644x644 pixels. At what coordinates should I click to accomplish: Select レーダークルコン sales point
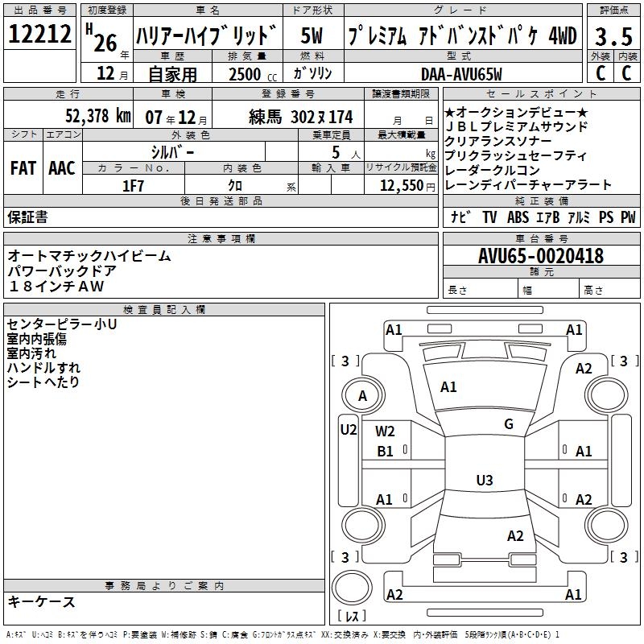click(492, 170)
